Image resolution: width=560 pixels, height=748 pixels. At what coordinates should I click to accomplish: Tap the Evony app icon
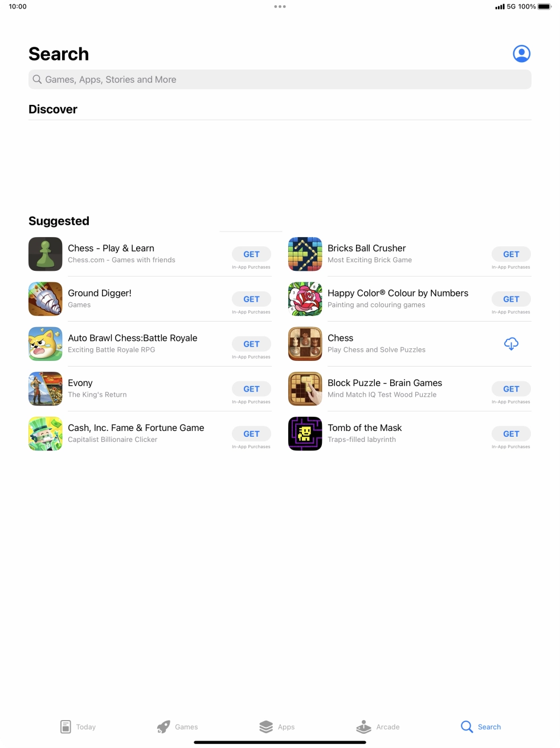[46, 389]
